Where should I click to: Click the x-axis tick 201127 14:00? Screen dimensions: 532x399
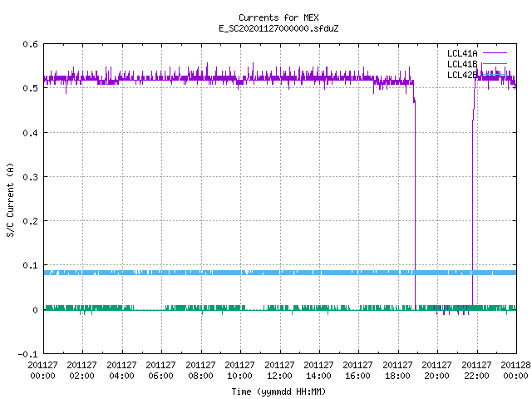318,371
